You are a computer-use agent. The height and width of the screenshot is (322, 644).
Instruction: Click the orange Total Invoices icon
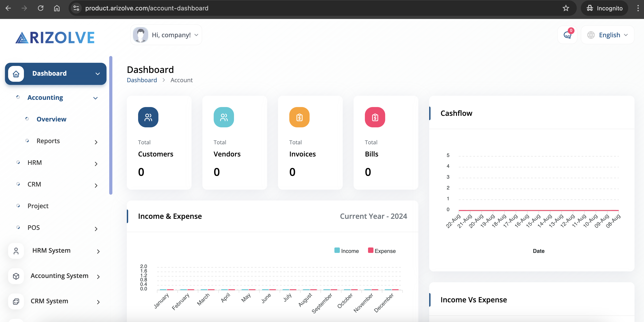coord(299,117)
